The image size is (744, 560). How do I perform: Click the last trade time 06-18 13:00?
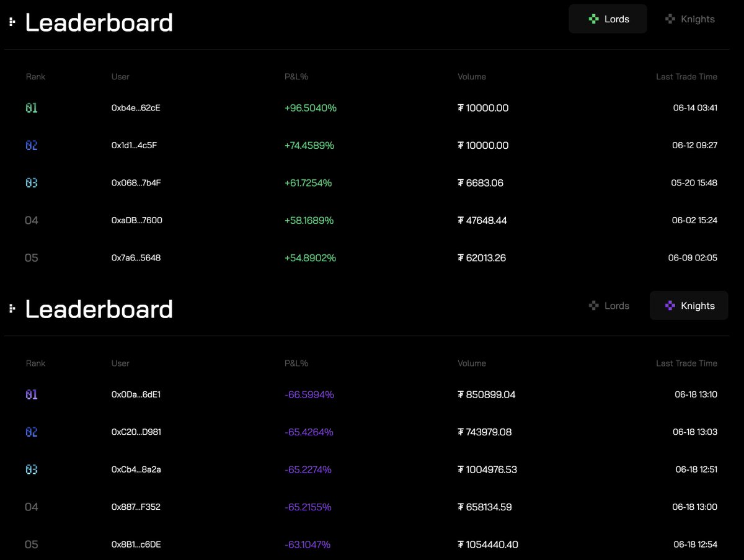695,507
